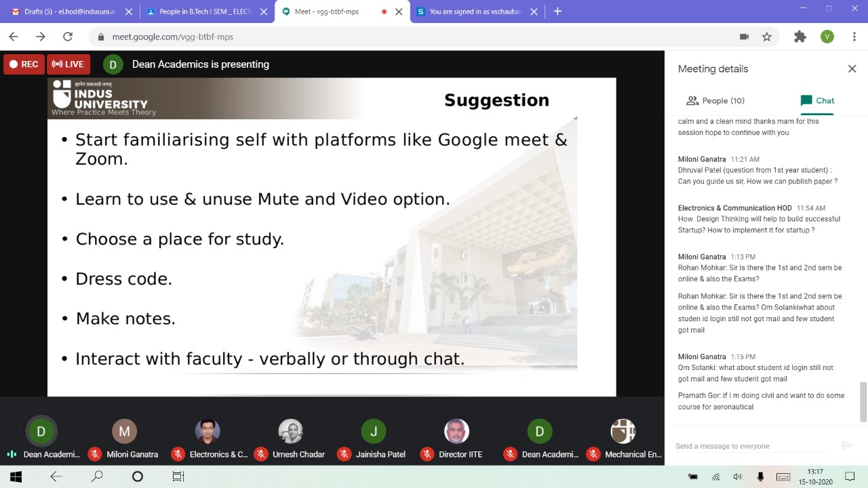Select Miloni Ganatra's participant thumbnail

click(124, 432)
